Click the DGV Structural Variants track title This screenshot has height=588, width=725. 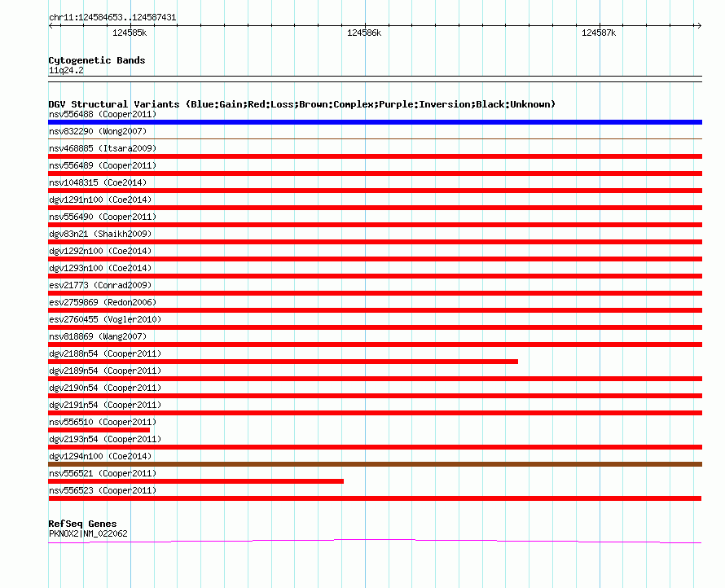[x=302, y=104]
